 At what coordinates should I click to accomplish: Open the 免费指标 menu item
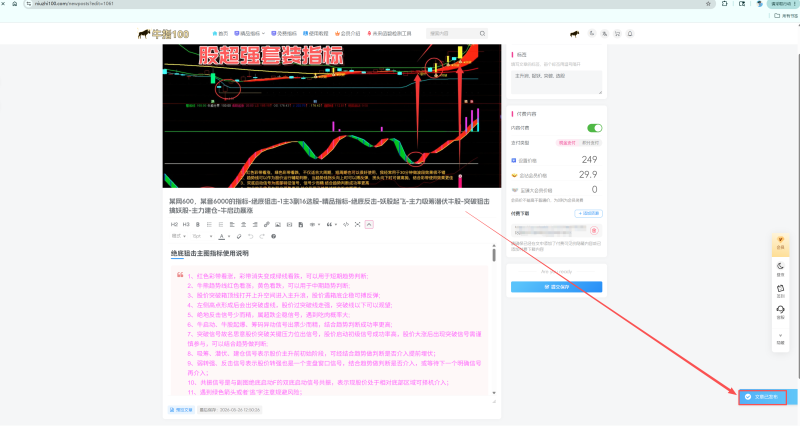click(x=284, y=34)
